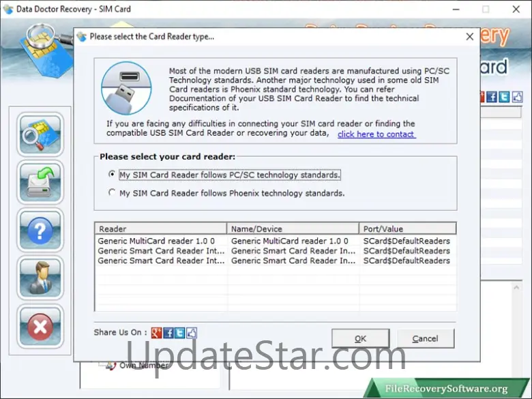The width and height of the screenshot is (532, 399).
Task: Click scrollbar up arrow in main window
Action: (x=516, y=288)
